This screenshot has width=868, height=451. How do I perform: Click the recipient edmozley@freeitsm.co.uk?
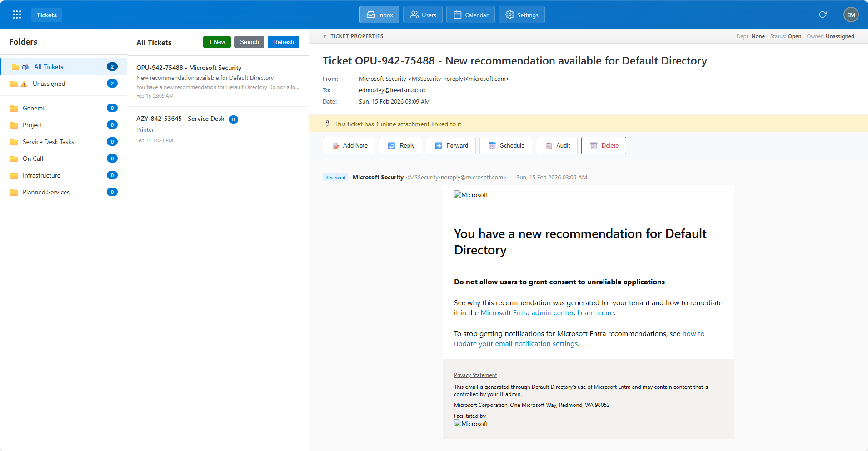pos(393,90)
